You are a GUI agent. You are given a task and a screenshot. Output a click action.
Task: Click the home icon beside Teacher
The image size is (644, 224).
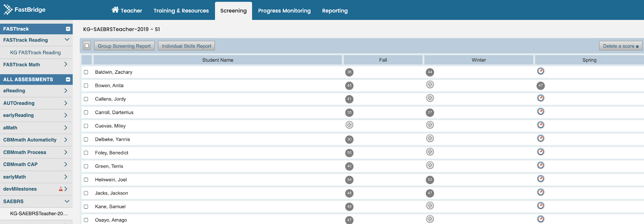[x=115, y=10]
